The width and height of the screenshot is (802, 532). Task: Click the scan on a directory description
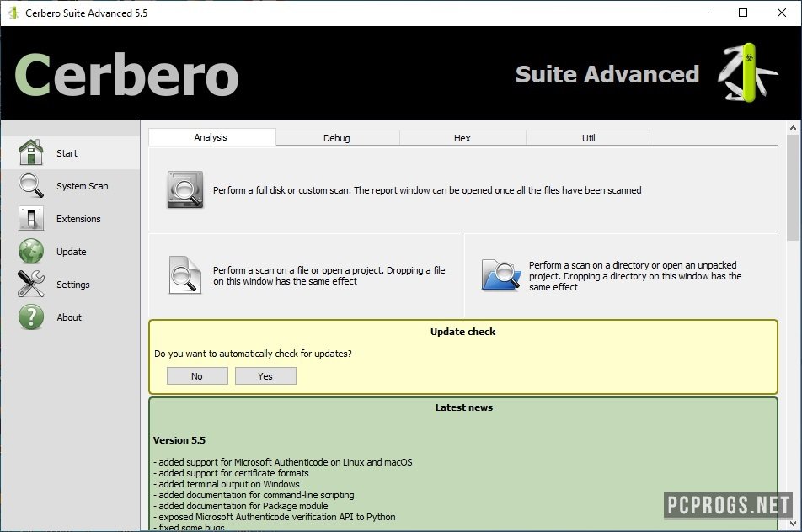pyautogui.click(x=635, y=276)
